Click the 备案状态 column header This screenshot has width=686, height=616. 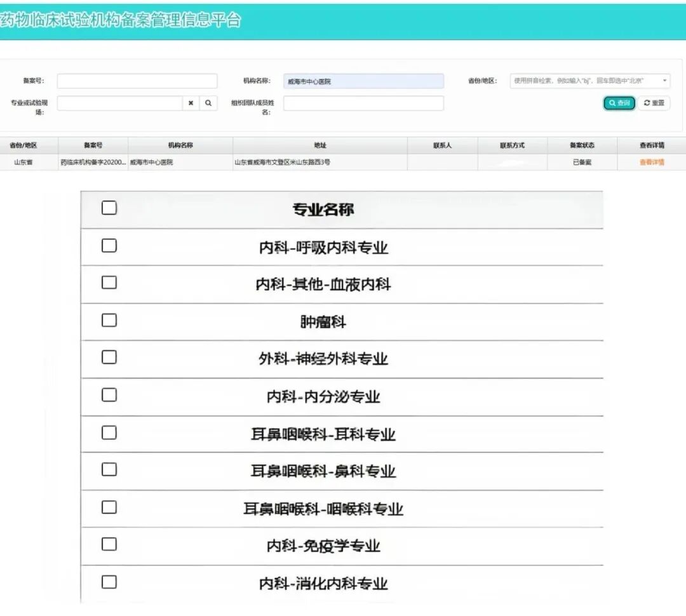pos(582,145)
